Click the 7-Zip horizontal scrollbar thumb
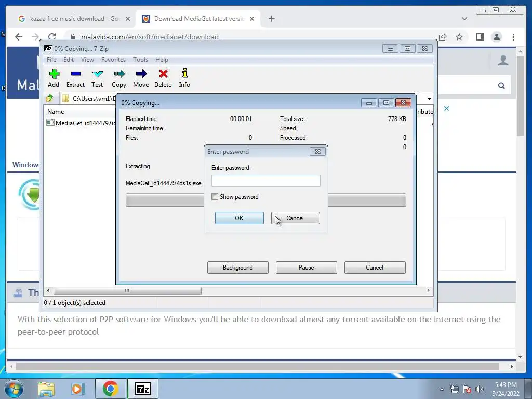 point(127,291)
